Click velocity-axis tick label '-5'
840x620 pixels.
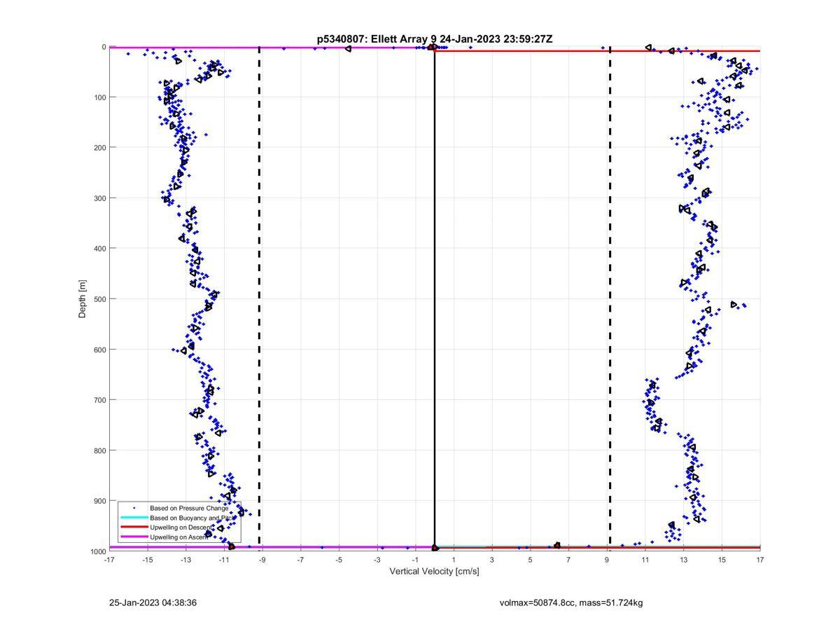point(339,560)
